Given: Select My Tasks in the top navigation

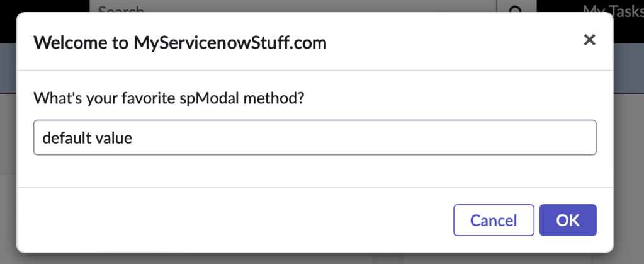Looking at the screenshot, I should (x=612, y=9).
